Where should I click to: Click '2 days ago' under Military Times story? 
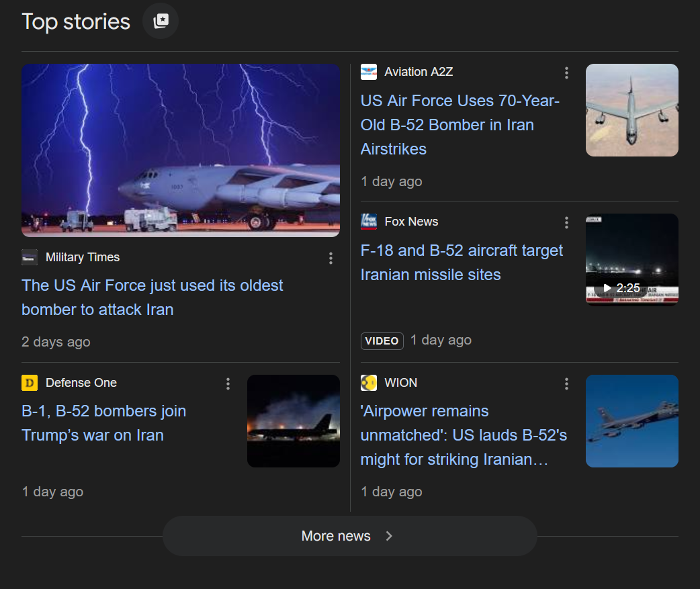click(56, 342)
